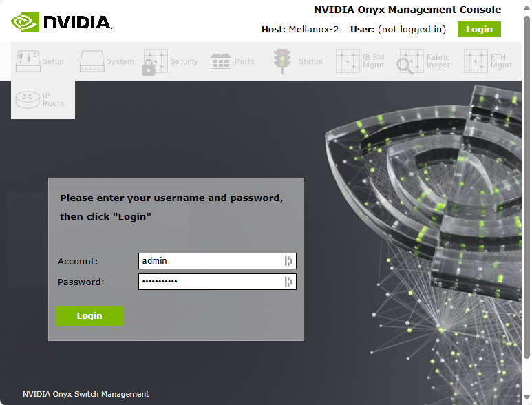Open the Status traffic light icon
532x405 pixels.
click(x=282, y=61)
